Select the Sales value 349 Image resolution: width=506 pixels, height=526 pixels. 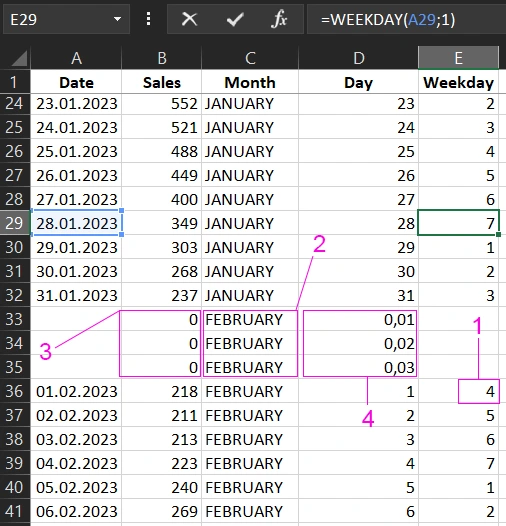162,223
